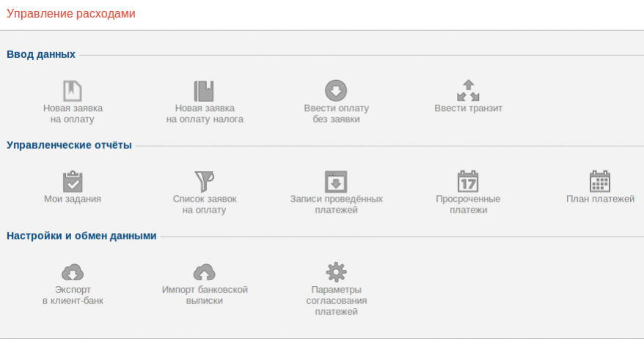644x344 pixels.
Task: Click the 'Управленческие отчёты' section header
Action: click(x=69, y=145)
